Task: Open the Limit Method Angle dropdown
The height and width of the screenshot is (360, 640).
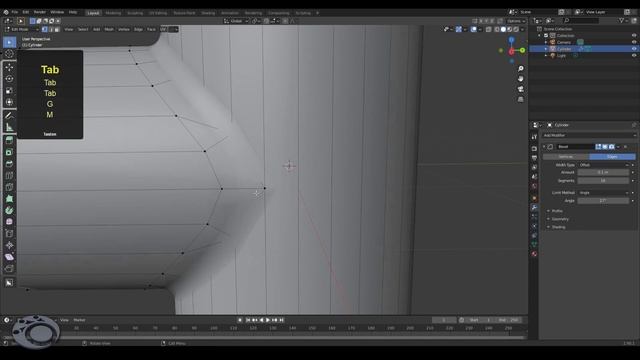Action: [604, 193]
